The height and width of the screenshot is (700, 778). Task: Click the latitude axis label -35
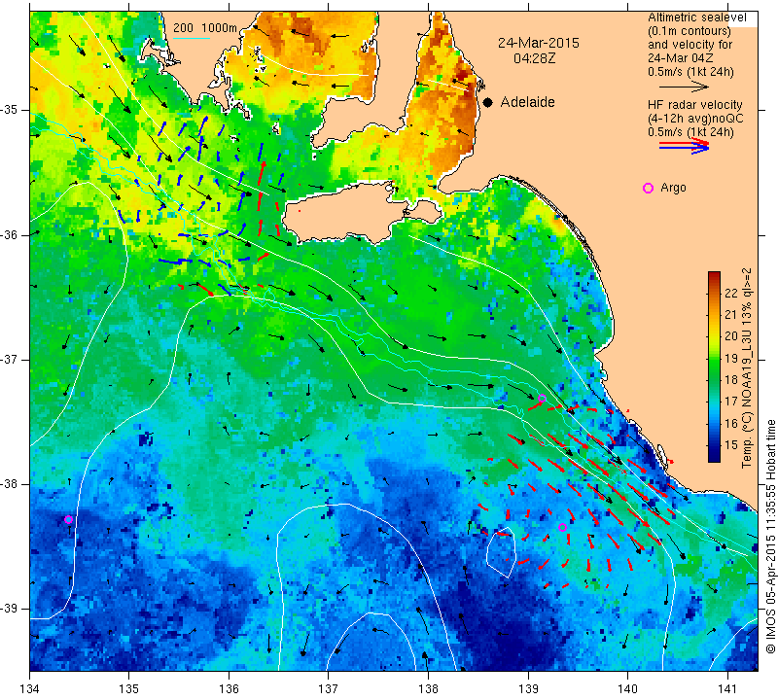pyautogui.click(x=10, y=110)
